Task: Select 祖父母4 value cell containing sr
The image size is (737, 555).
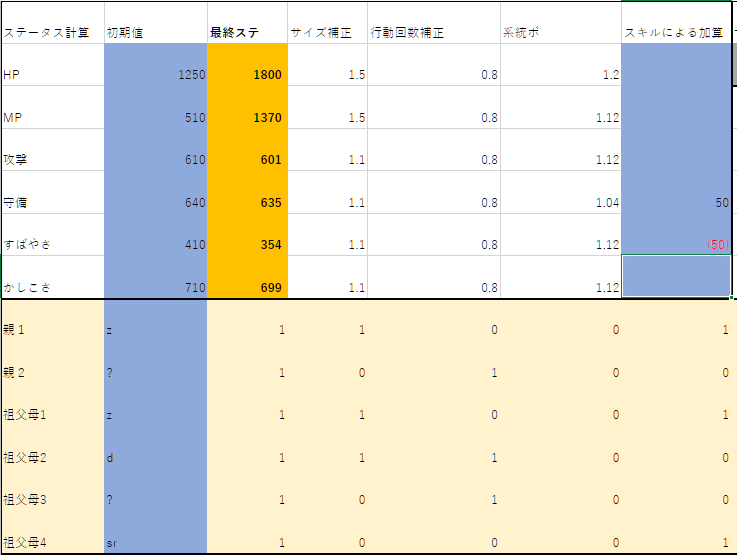Action: pyautogui.click(x=156, y=532)
